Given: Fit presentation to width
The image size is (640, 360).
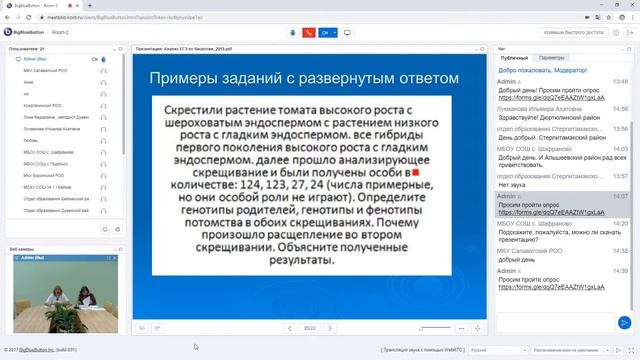Looking at the screenshot, I should click(x=461, y=328).
